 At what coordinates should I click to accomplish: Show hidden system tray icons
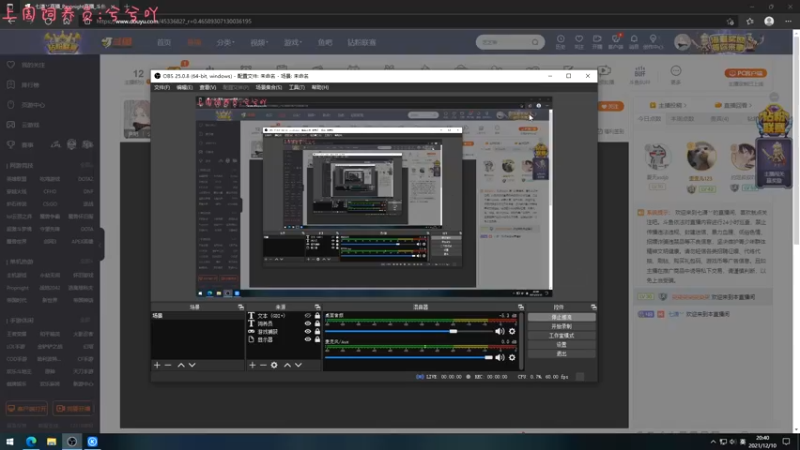point(713,442)
